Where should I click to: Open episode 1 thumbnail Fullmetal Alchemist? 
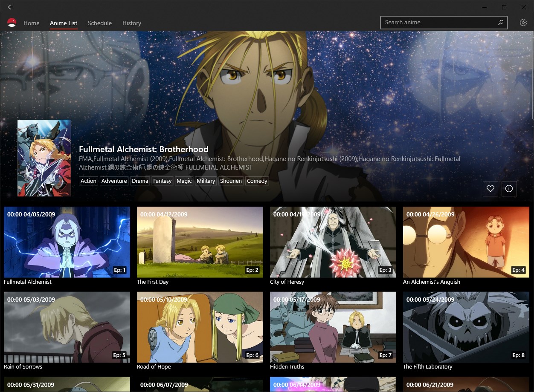67,242
